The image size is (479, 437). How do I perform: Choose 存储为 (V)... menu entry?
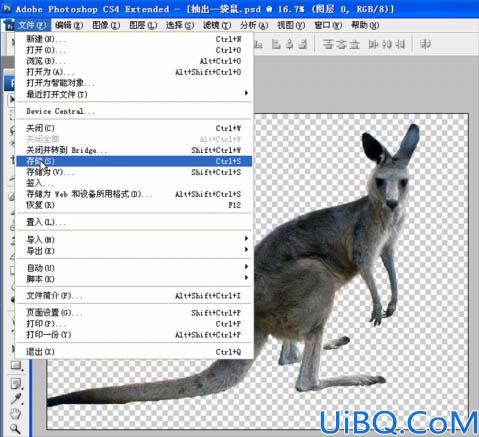click(x=134, y=172)
